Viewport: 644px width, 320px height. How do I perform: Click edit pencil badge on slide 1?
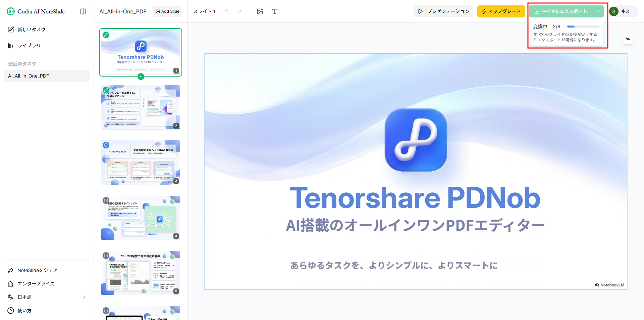[x=106, y=35]
